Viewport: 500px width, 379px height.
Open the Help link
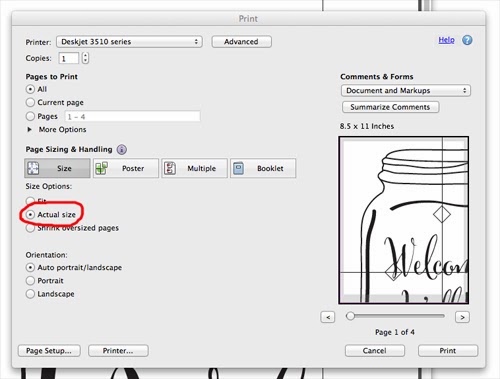[446, 40]
